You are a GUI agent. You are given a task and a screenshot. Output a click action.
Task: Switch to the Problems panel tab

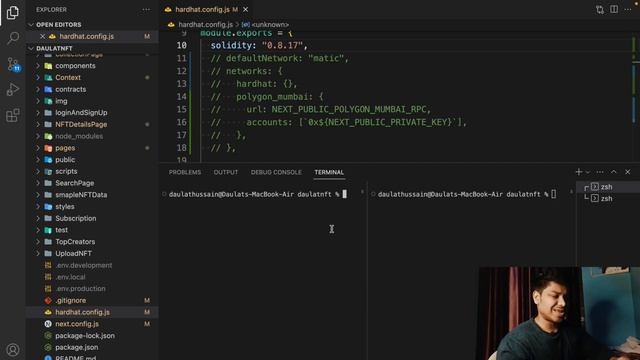click(x=185, y=172)
